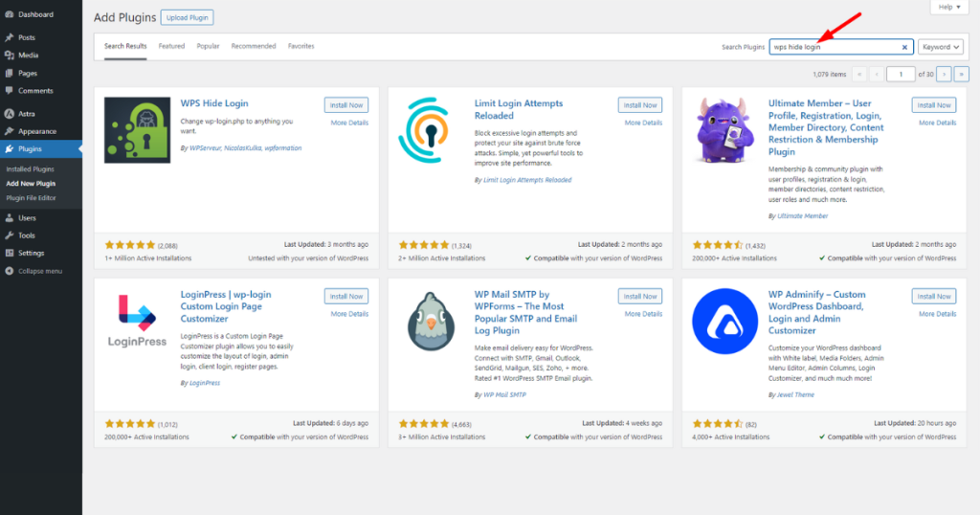Click the WP Mail SMTP pigeon thumbnail
Screen dimensions: 980x515
[x=431, y=322]
